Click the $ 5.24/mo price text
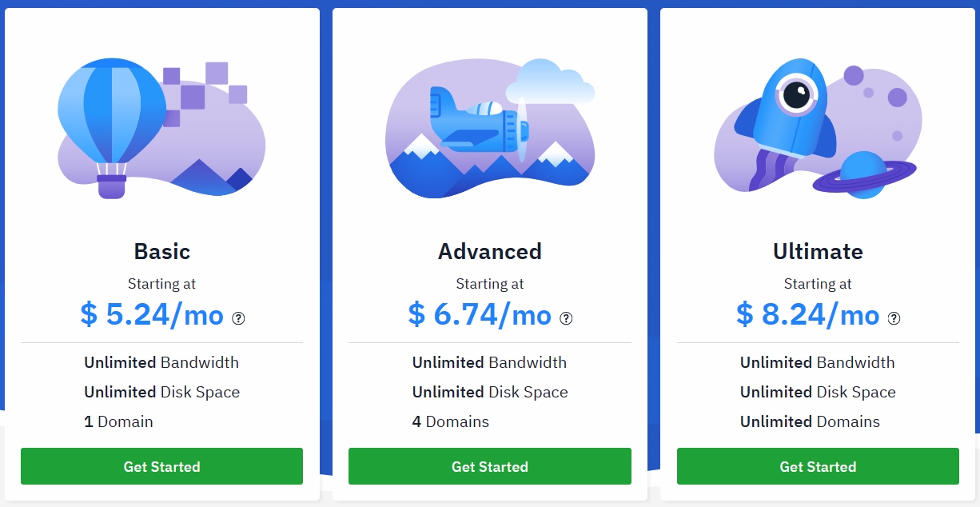980x507 pixels. pos(152,315)
